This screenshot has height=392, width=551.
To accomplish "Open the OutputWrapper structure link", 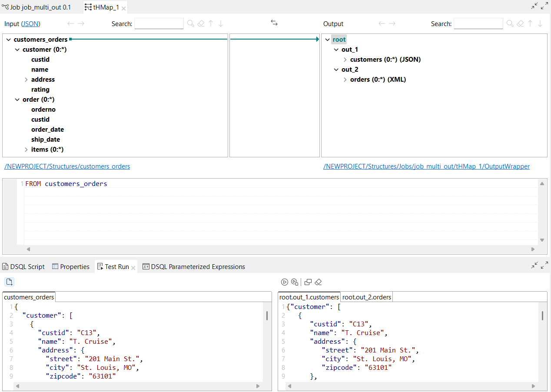I will [x=426, y=166].
